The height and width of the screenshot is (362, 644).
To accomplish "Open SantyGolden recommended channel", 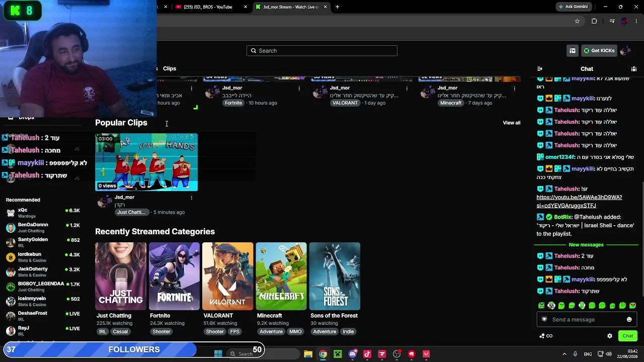I will tap(43, 242).
